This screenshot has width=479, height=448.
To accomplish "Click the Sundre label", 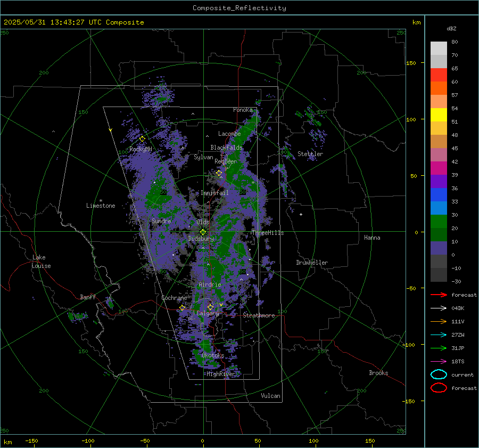I will [161, 221].
